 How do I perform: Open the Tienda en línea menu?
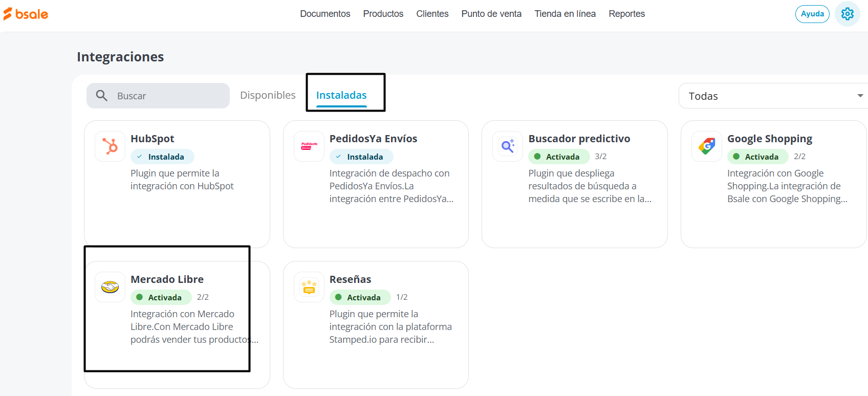pos(565,14)
